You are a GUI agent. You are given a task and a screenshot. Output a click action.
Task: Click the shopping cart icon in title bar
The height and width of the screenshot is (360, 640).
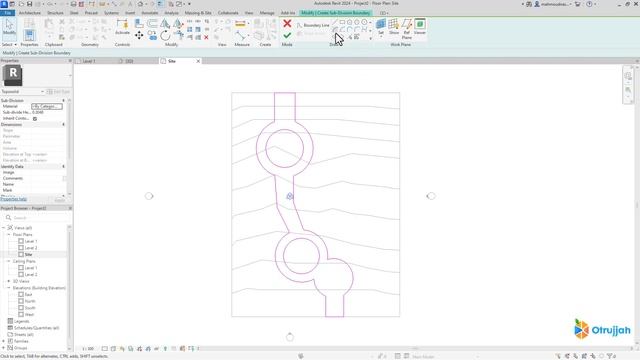pyautogui.click(x=578, y=4)
